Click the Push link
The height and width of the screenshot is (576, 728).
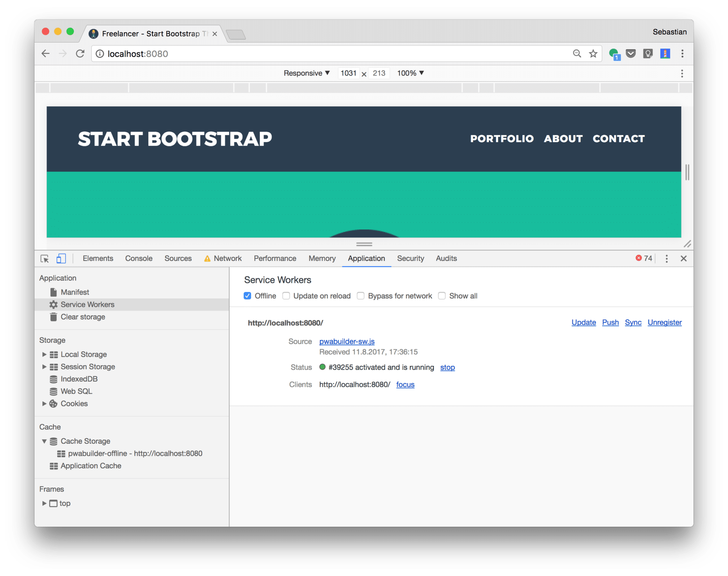tap(610, 322)
